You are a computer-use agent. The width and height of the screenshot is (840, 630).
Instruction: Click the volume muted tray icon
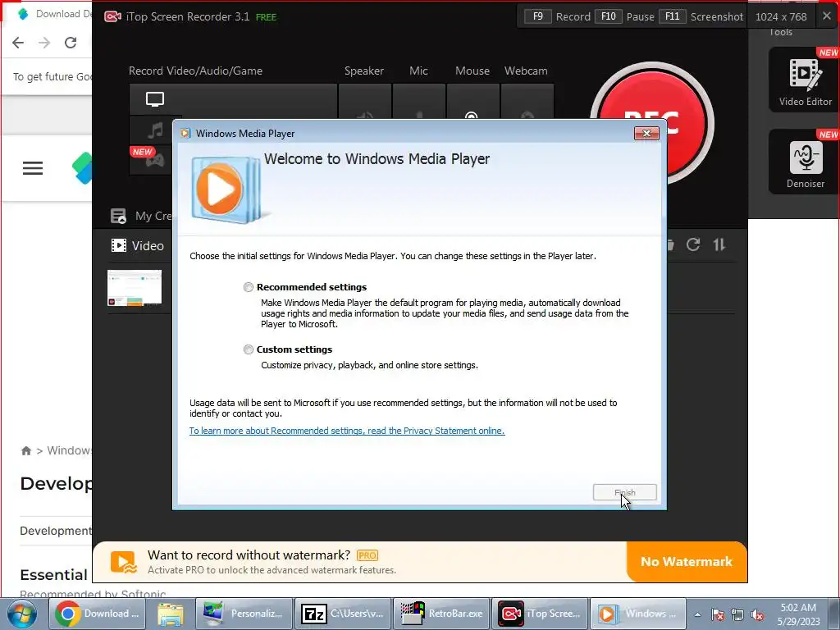click(x=757, y=614)
